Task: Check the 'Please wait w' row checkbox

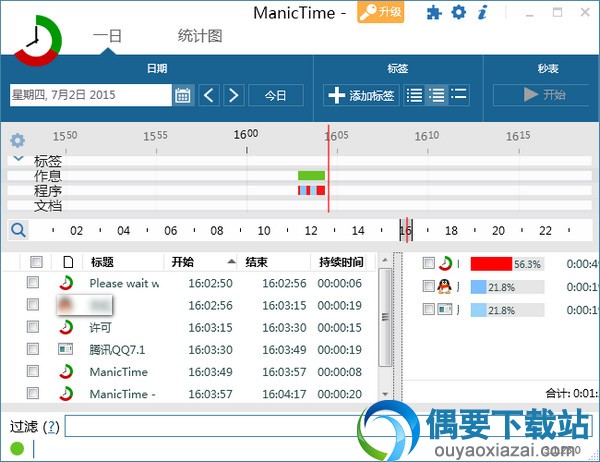Action: point(33,282)
